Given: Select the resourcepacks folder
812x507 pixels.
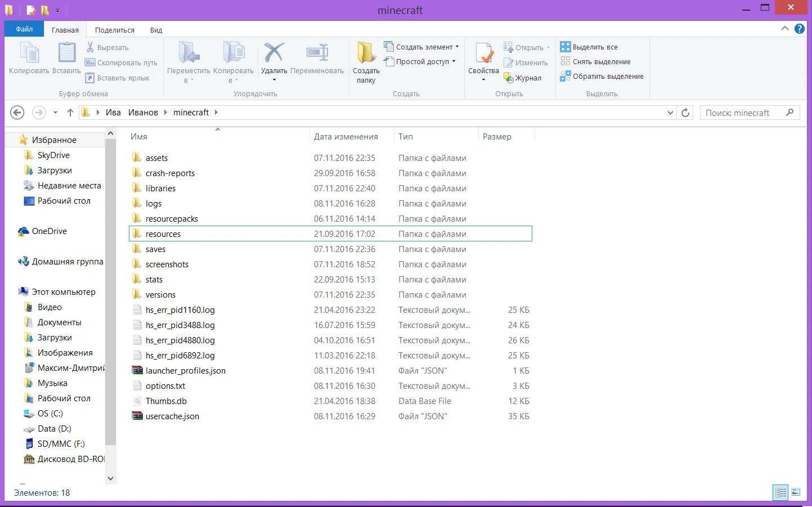Looking at the screenshot, I should [x=330, y=219].
